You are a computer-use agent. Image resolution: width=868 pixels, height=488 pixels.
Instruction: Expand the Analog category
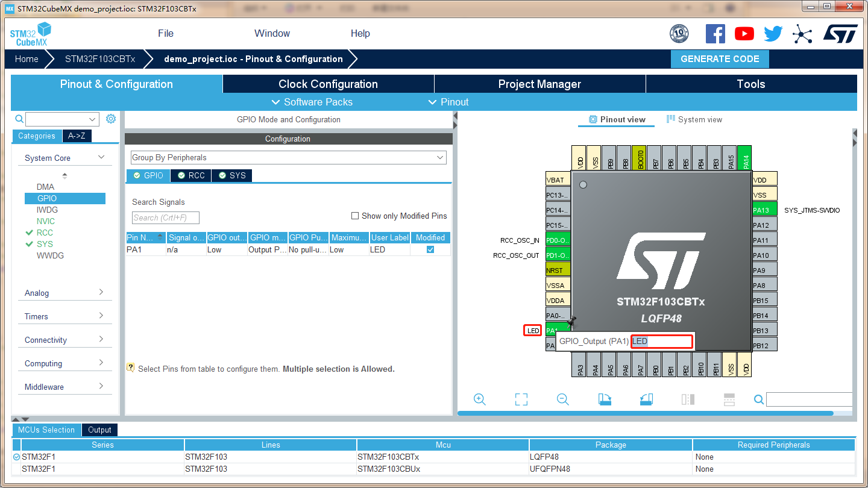(x=65, y=293)
